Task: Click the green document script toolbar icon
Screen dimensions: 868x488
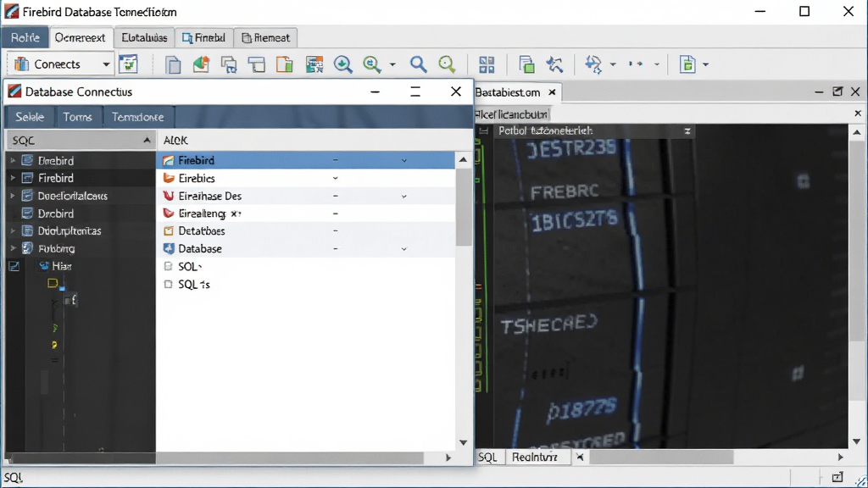Action: [687, 64]
